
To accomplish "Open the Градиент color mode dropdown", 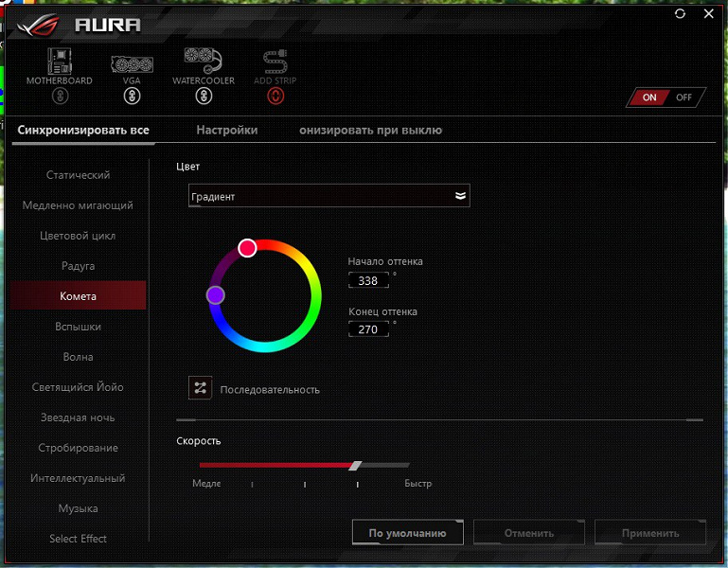I will [329, 196].
